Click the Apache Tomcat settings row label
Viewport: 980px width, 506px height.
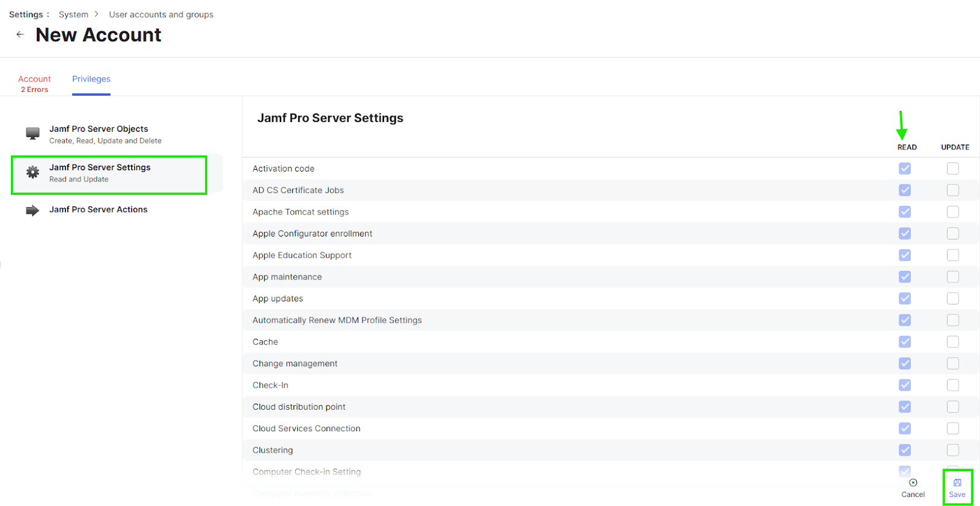pos(301,212)
